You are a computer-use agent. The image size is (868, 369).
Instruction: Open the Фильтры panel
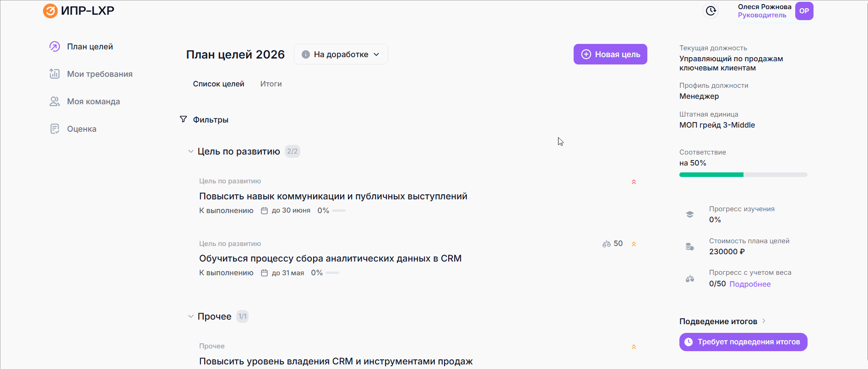pos(211,120)
